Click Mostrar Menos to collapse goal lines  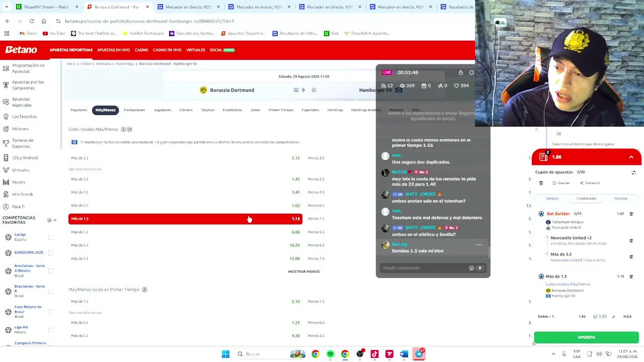click(304, 271)
